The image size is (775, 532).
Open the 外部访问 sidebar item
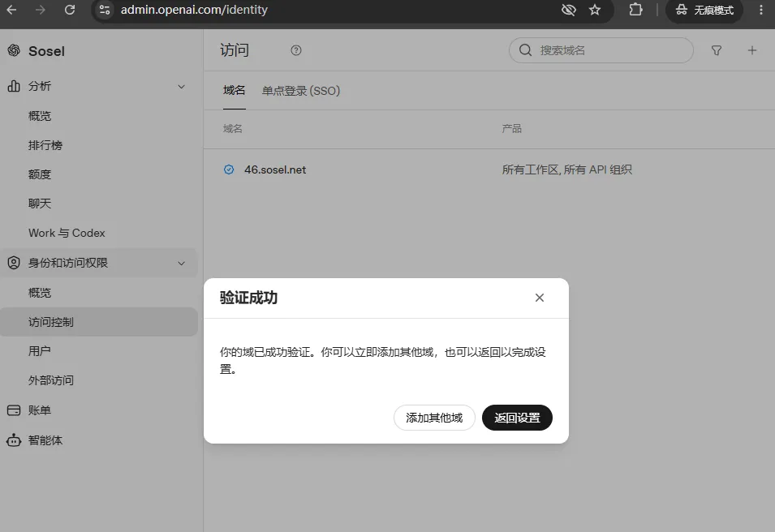(51, 380)
